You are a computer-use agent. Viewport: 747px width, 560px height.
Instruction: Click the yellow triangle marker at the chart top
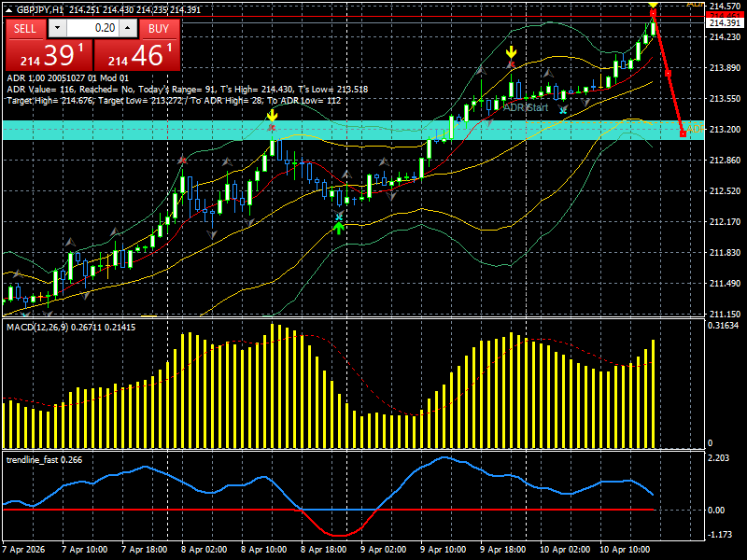click(653, 4)
